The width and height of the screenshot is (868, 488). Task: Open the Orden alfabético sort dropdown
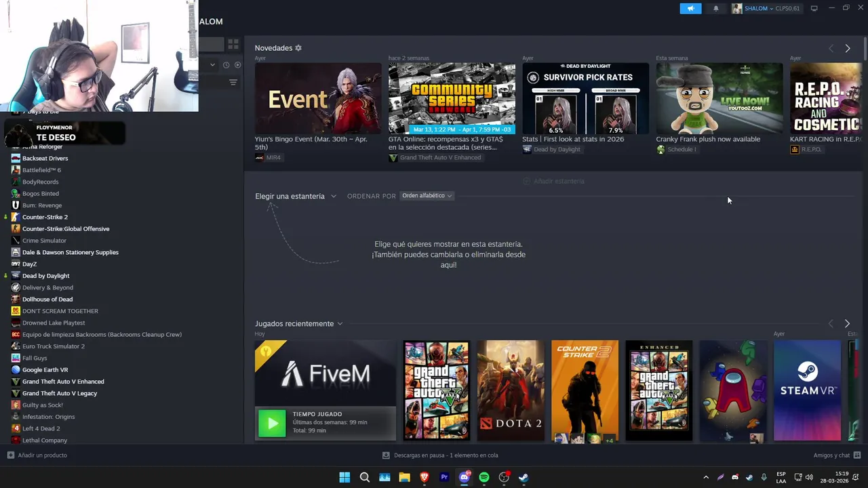pos(427,196)
